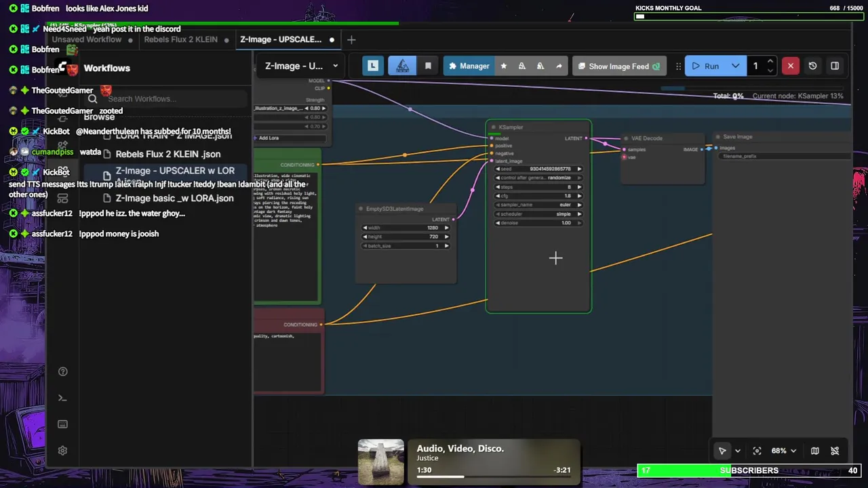Collapse the VAE Decode node via its dot

[626, 138]
